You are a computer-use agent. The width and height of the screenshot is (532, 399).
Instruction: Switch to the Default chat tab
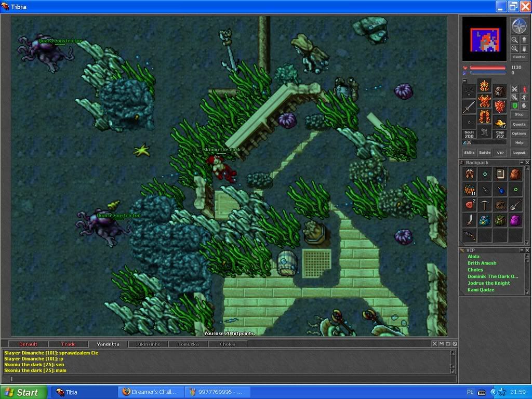[28, 344]
